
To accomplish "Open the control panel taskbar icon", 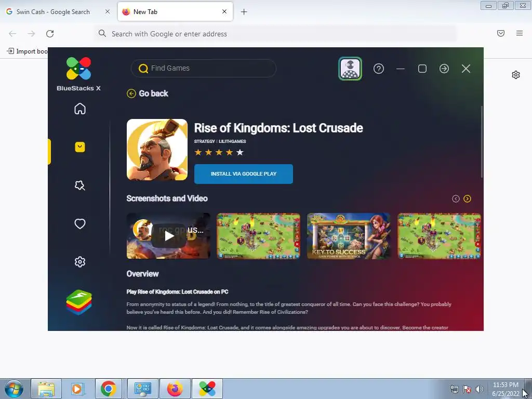I will (x=142, y=389).
